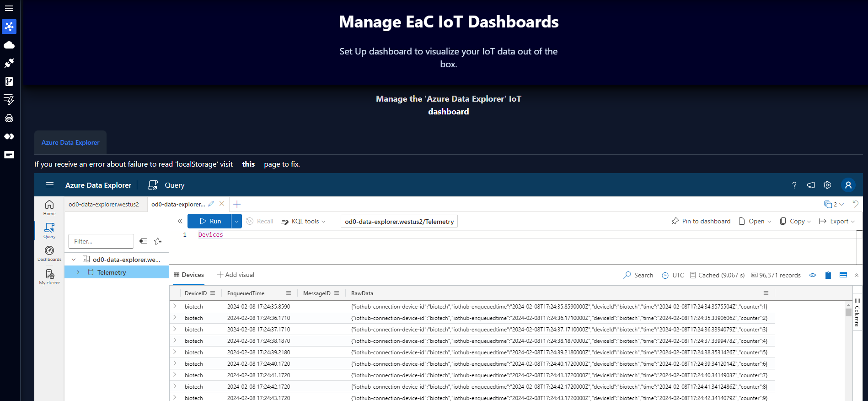Open the EnqueuedTime column menu
868x401 pixels.
[289, 293]
